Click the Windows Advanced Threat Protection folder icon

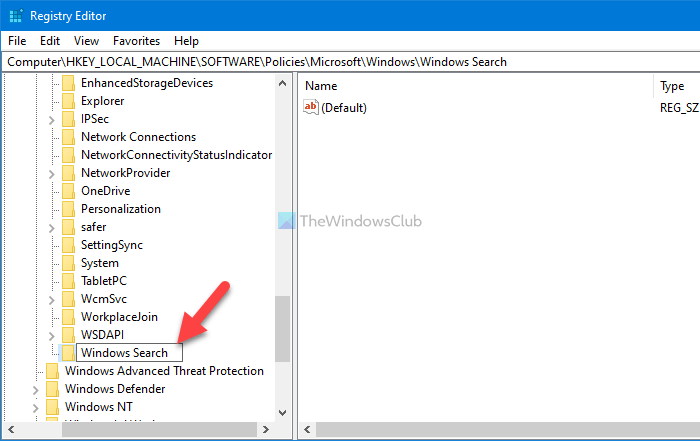(52, 371)
